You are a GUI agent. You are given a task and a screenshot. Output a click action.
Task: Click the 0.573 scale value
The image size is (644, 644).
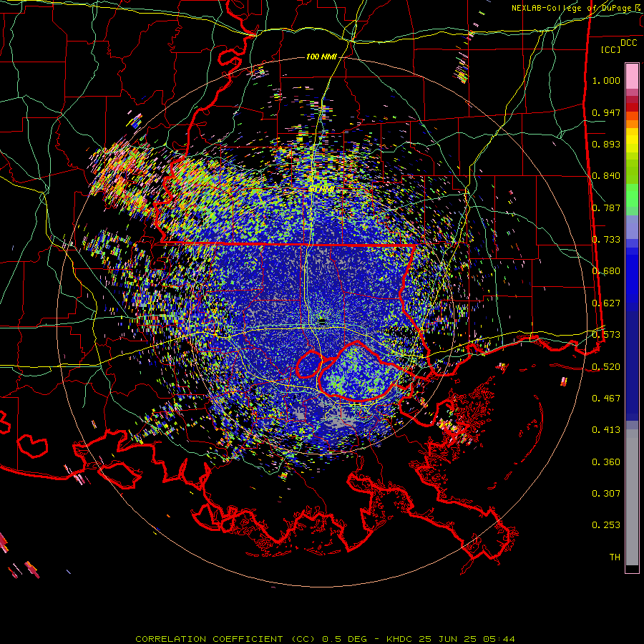pos(606,335)
